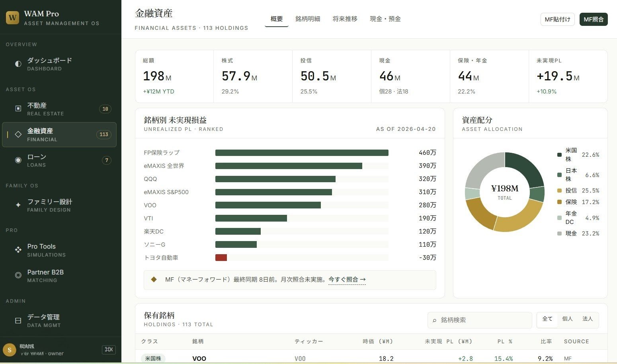Screen dimensions: 617x364
Task: Open the ダッシュボード icon in sidebar
Action: point(18,64)
